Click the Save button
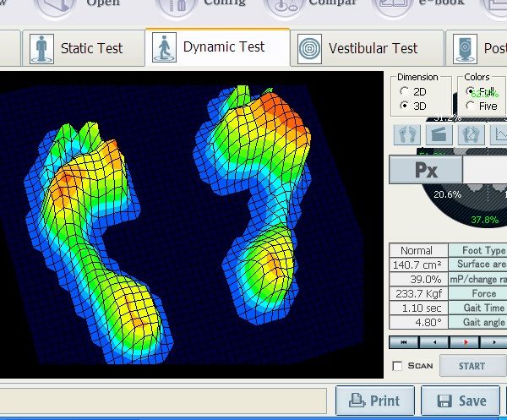The height and width of the screenshot is (420, 507). (462, 401)
